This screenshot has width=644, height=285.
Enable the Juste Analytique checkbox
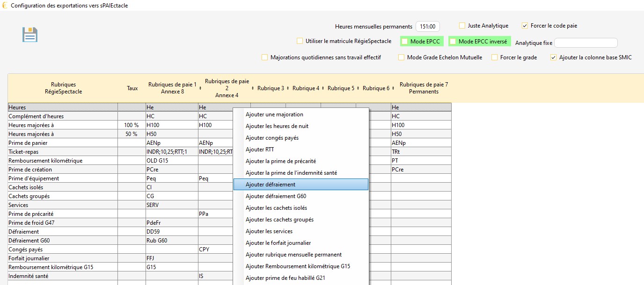[462, 26]
